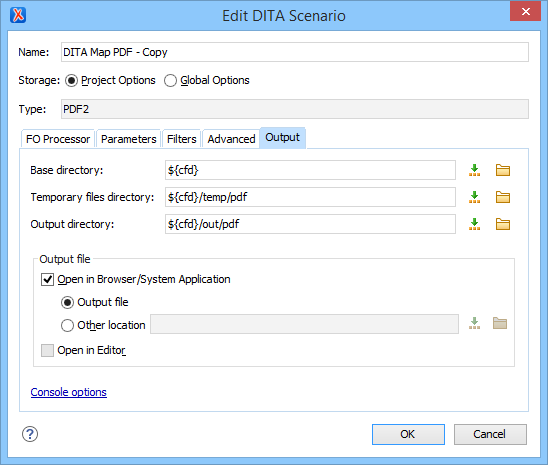Browse folder for Base directory
The width and height of the screenshot is (549, 465).
[x=502, y=170]
